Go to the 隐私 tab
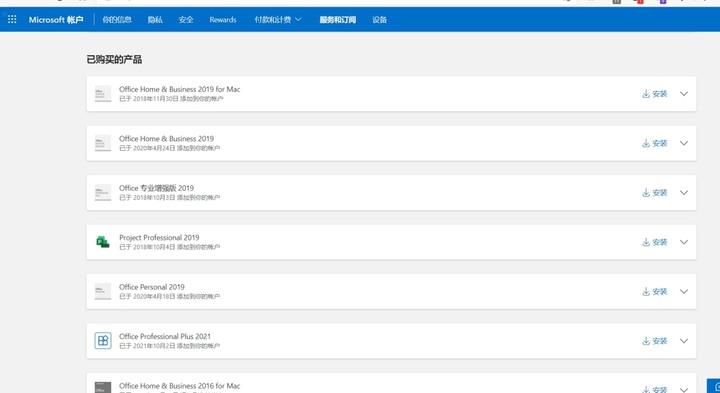This screenshot has width=720, height=393. coord(155,20)
